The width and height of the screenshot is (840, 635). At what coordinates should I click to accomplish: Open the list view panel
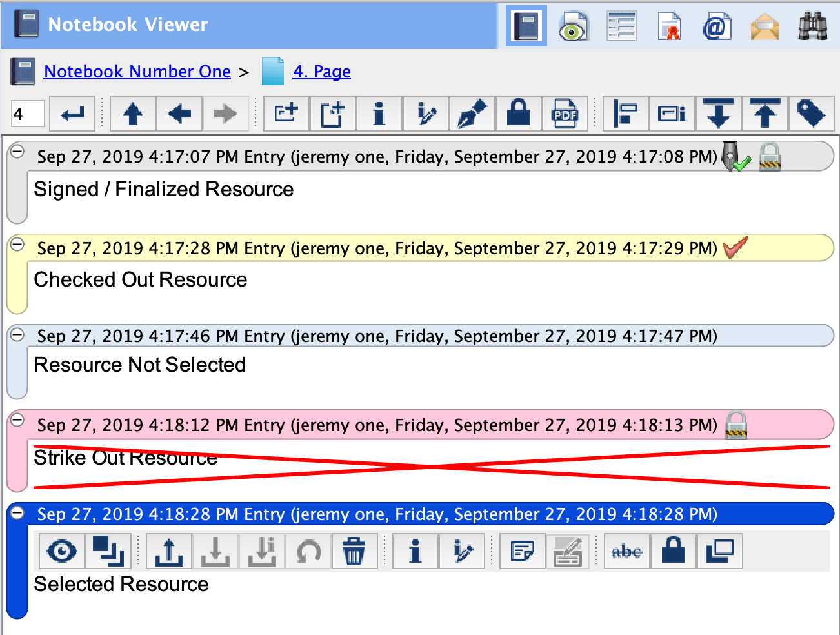[621, 26]
